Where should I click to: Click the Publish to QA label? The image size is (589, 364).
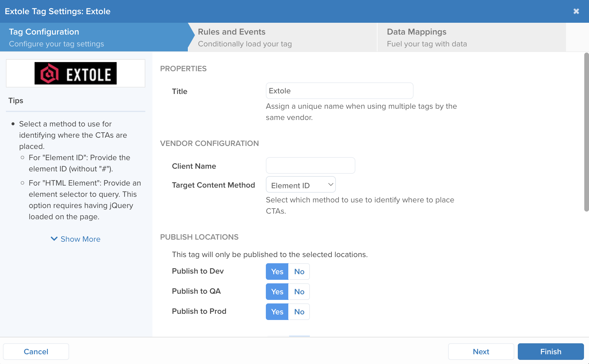196,291
